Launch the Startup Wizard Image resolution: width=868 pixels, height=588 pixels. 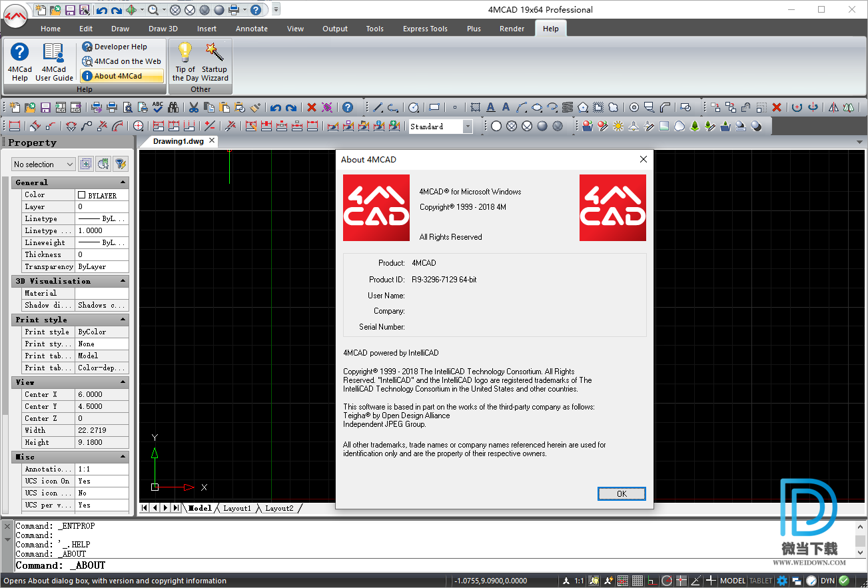215,62
